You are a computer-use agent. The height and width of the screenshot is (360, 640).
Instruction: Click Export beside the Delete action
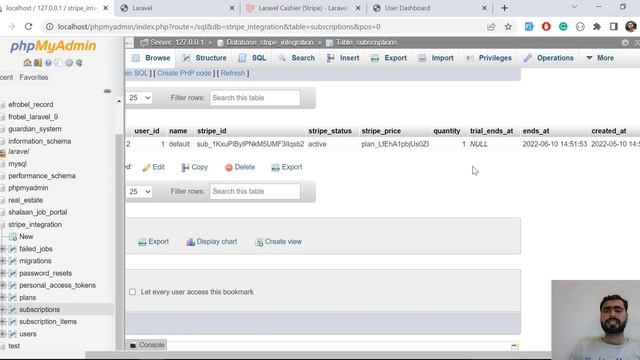(x=287, y=167)
